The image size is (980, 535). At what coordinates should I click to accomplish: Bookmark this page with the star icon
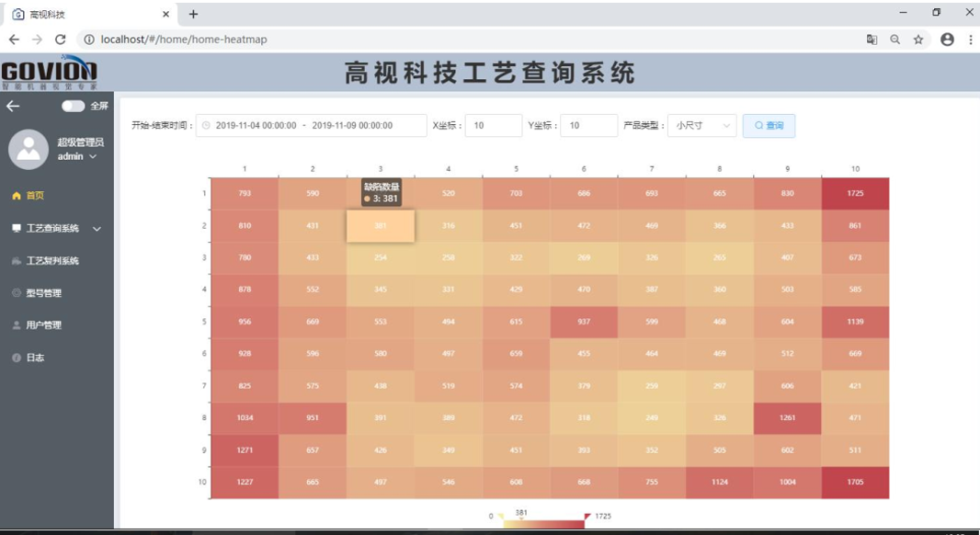[918, 40]
